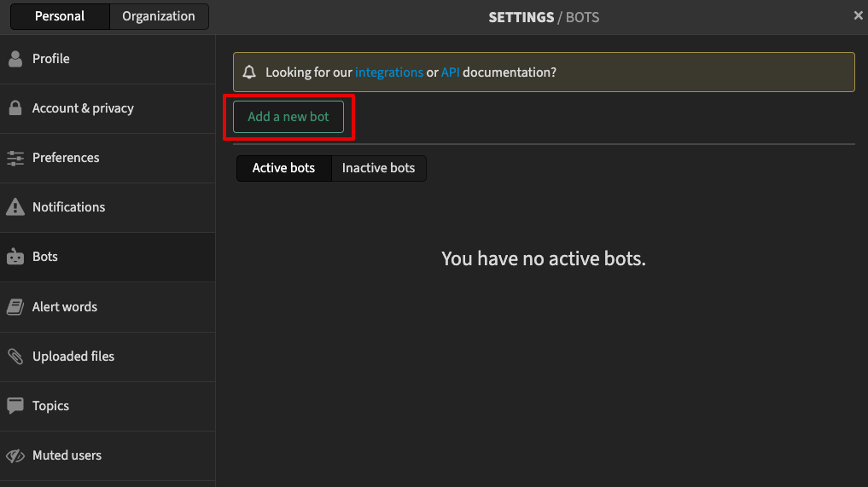
Task: Open the Notifications section
Action: tap(108, 207)
